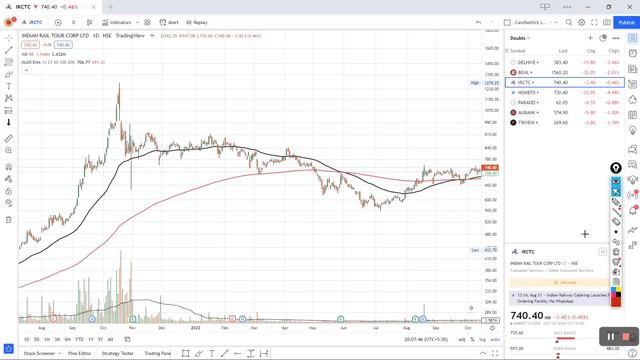
Task: Click the blue Publish button
Action: tap(627, 22)
